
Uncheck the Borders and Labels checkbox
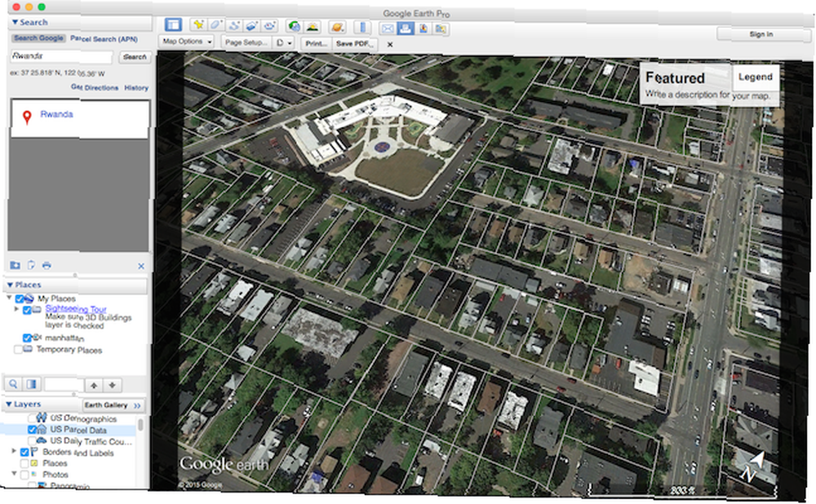pos(24,453)
